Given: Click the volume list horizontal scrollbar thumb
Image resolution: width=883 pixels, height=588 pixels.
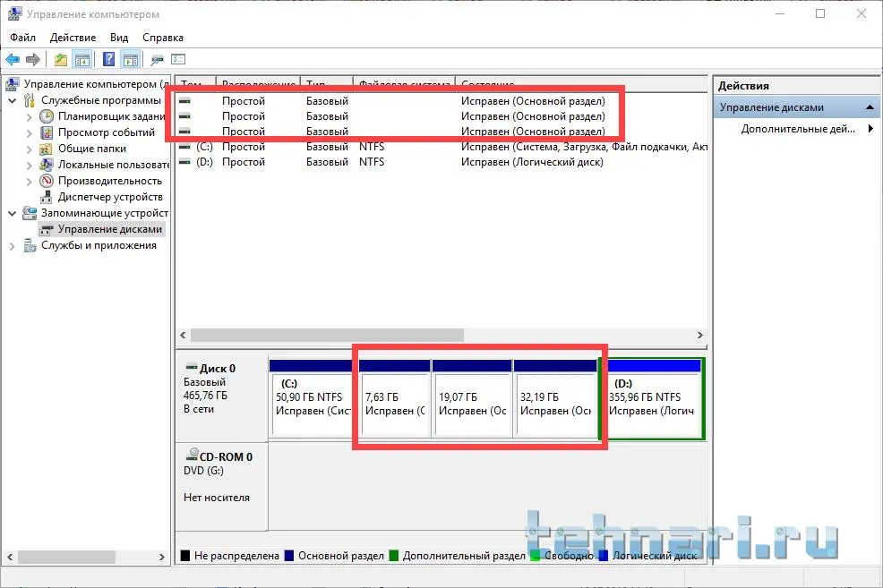Looking at the screenshot, I should pos(327,335).
